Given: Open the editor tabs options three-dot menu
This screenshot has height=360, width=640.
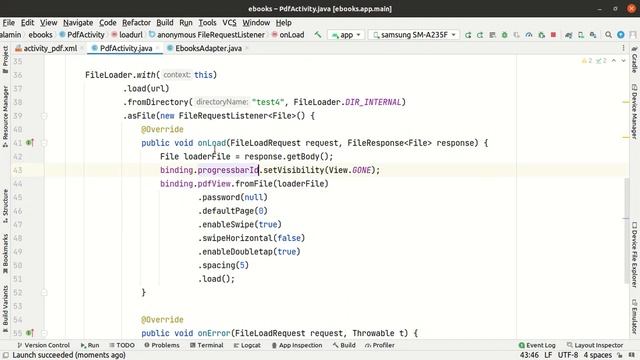Looking at the screenshot, I should pos(623,48).
